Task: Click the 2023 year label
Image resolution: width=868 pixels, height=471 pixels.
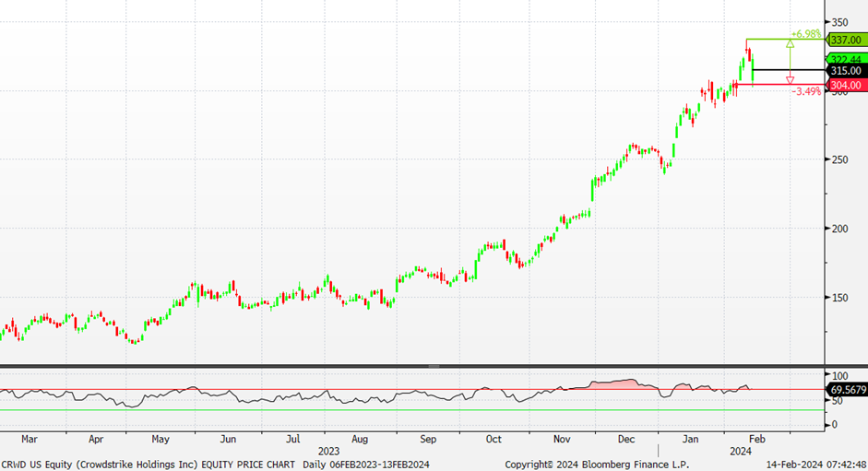Action: [328, 452]
